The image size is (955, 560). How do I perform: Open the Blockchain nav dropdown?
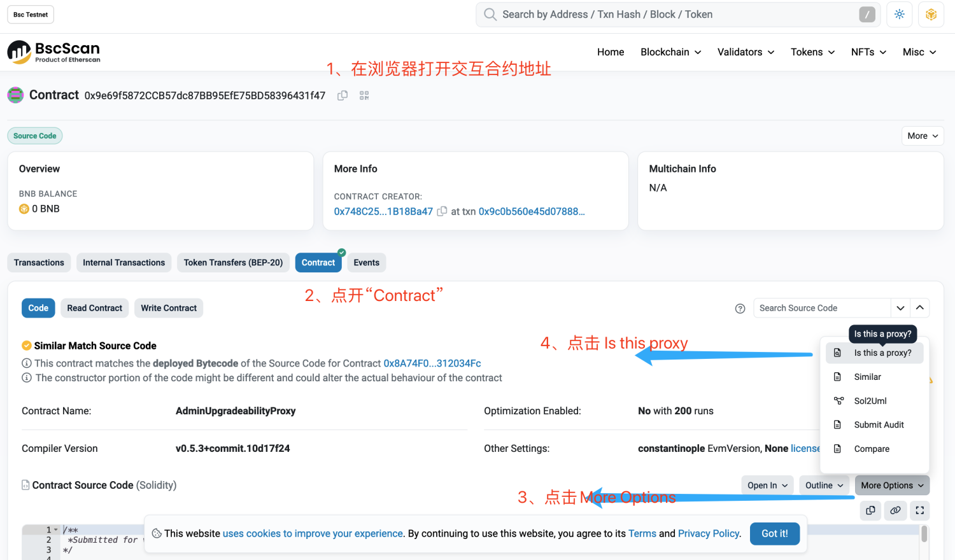(671, 52)
